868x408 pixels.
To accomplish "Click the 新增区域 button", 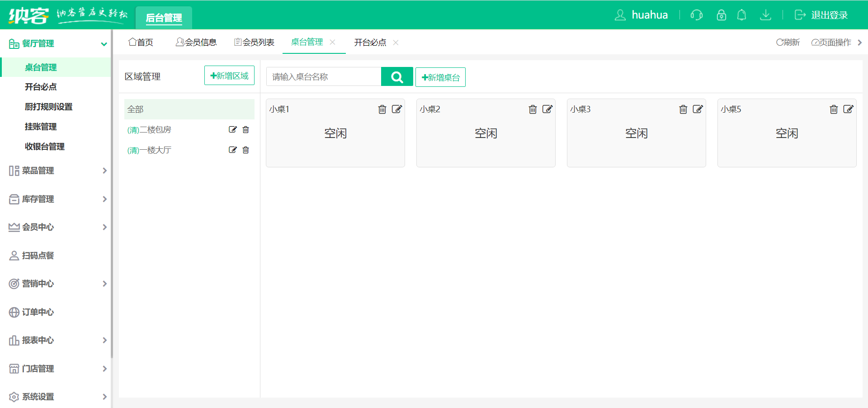I will coord(229,75).
